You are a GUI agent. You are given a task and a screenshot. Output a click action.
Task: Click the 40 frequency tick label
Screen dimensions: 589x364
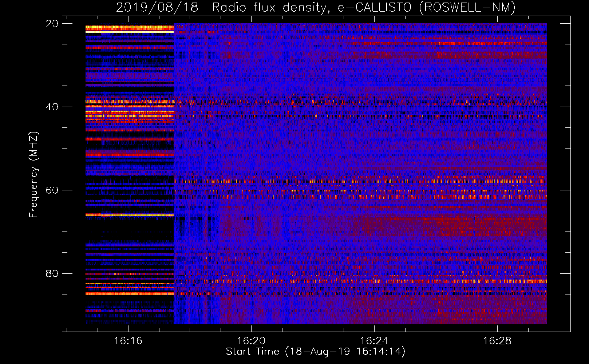(52, 107)
